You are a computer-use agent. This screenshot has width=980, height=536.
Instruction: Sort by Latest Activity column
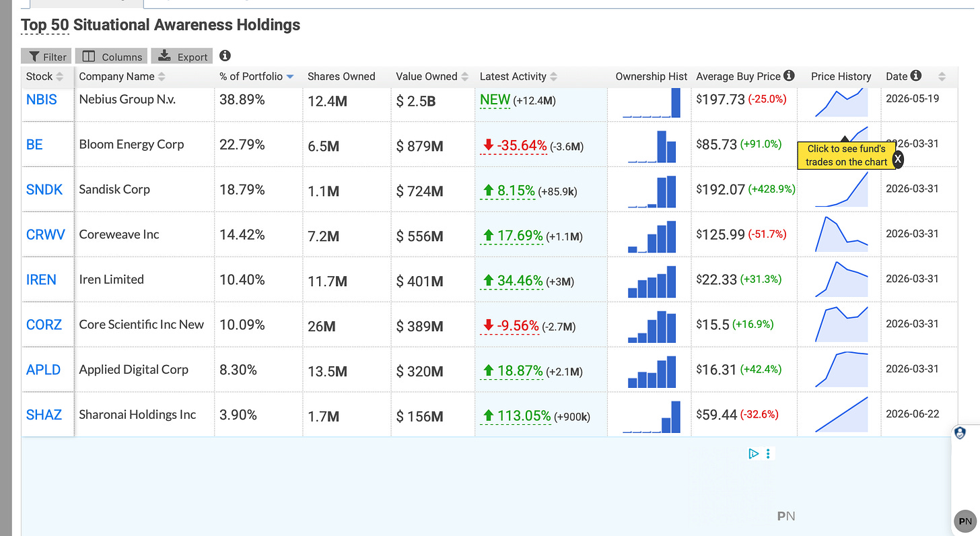[x=518, y=77]
